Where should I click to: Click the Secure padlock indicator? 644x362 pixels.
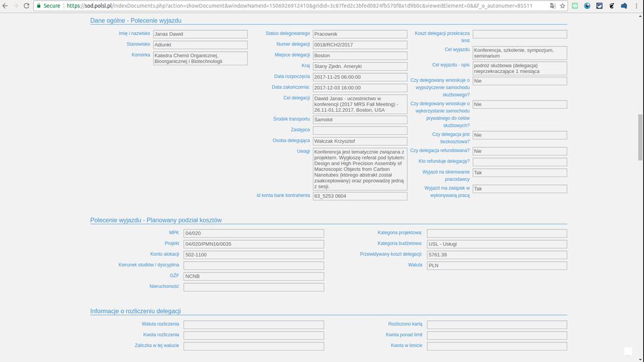coord(48,6)
